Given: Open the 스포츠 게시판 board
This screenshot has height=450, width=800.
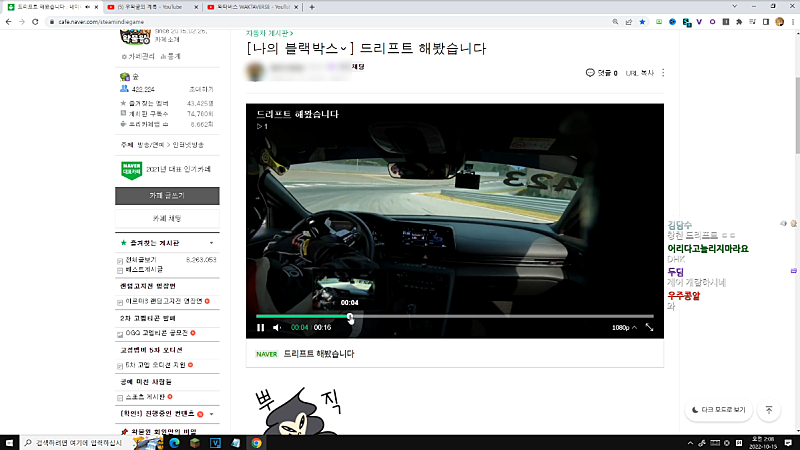Looking at the screenshot, I should [x=145, y=396].
